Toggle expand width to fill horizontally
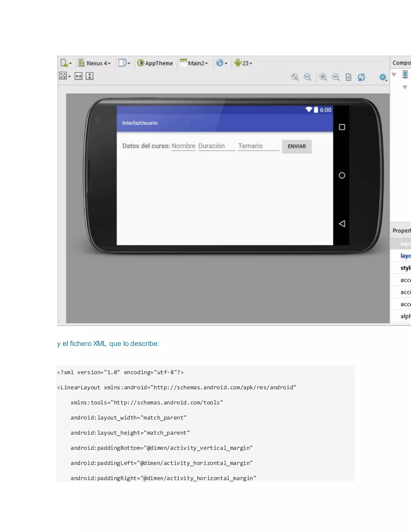This screenshot has width=411, height=532. pos(78,76)
